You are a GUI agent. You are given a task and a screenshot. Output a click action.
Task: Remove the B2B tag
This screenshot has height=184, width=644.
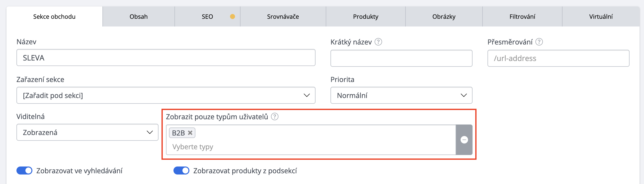[190, 132]
